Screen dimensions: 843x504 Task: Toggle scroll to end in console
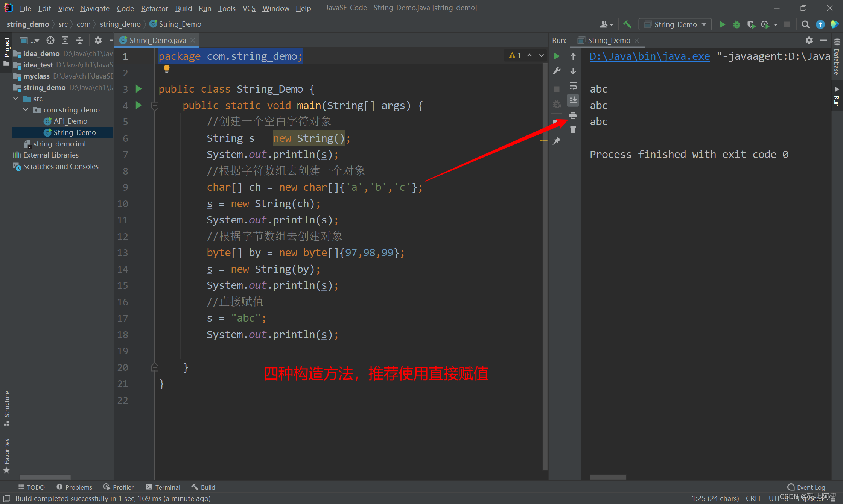[x=573, y=100]
